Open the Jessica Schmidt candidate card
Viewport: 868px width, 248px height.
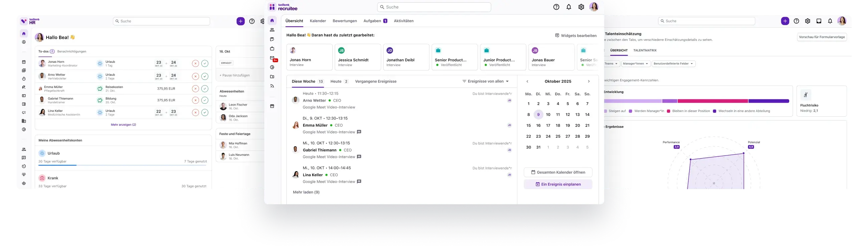(358, 57)
